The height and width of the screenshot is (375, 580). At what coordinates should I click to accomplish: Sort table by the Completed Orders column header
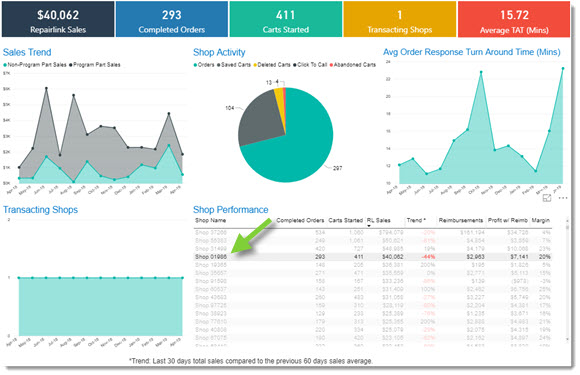point(300,220)
